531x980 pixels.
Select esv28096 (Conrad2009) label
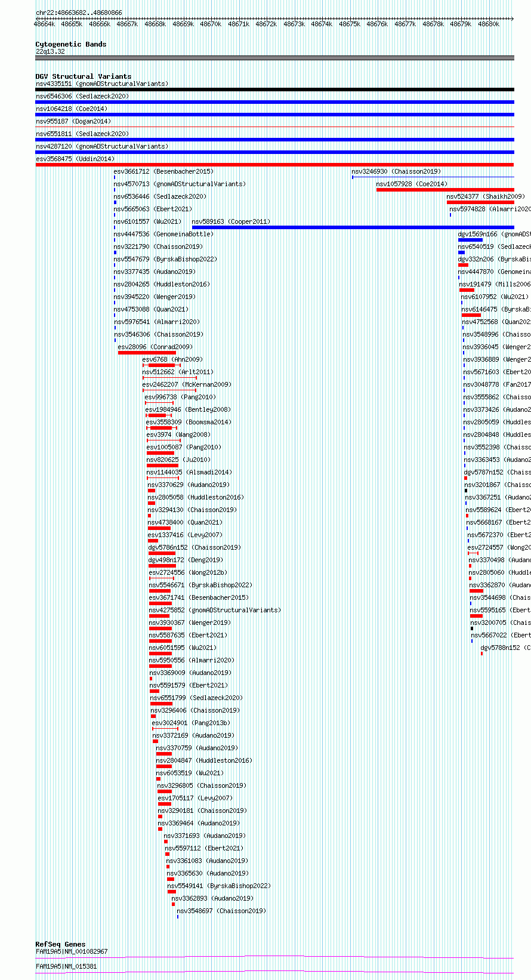click(x=155, y=347)
